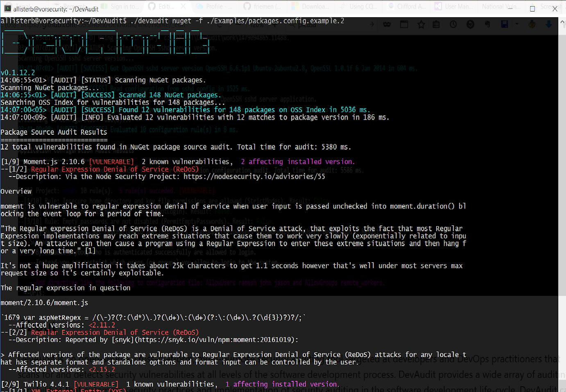Click '12 total vulnerabilities found' summary line

tap(176, 147)
